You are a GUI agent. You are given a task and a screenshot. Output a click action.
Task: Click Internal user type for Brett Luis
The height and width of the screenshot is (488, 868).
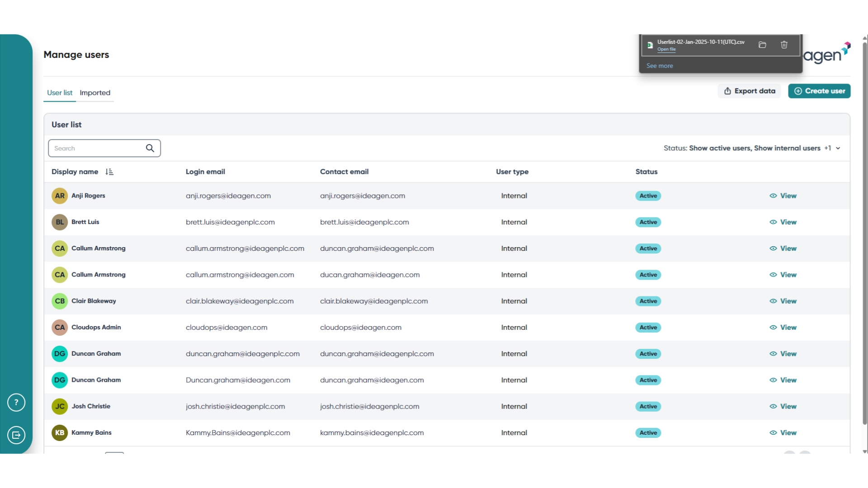(514, 222)
